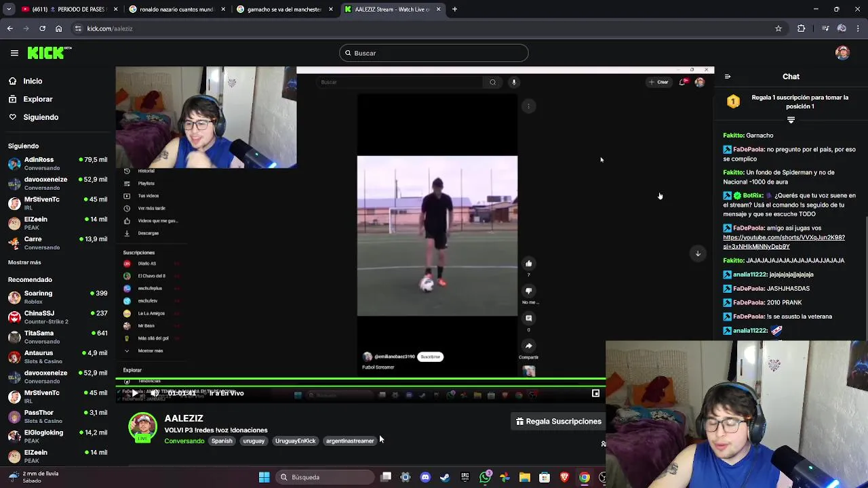Click the uruguay tag
The width and height of the screenshot is (868, 488).
254,441
